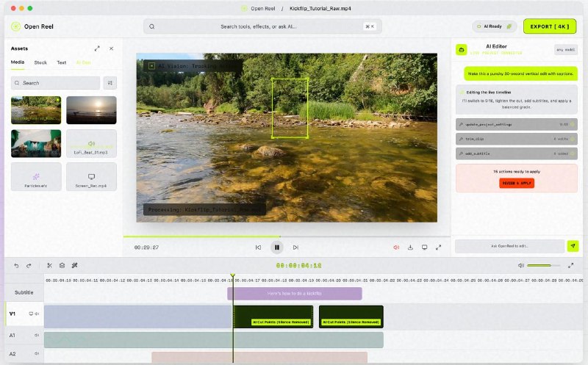The height and width of the screenshot is (365, 588).
Task: Select the Particles.vfx asset
Action: tap(36, 176)
